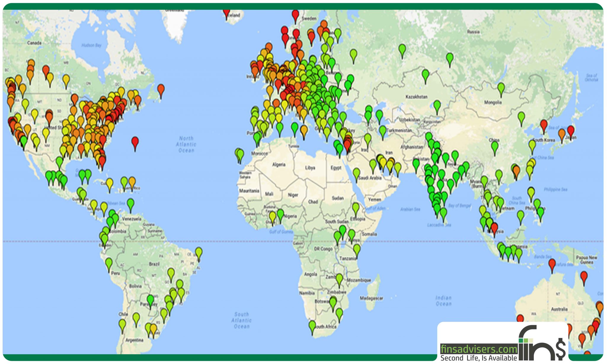Select the green pin in Ethiopia
The height and width of the screenshot is (364, 607).
click(356, 209)
